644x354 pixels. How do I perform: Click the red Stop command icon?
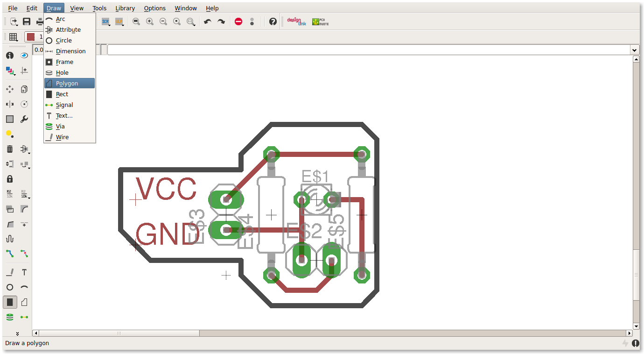coord(238,21)
